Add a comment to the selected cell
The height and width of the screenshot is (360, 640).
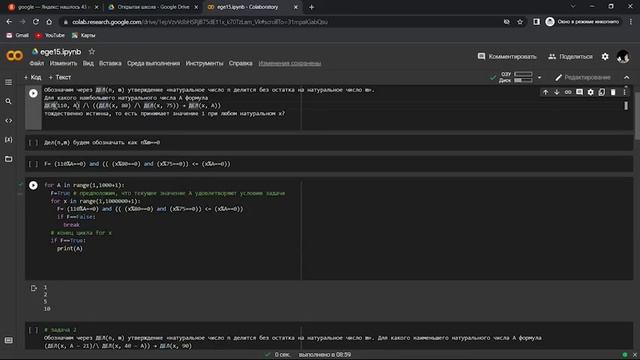pyautogui.click(x=579, y=92)
